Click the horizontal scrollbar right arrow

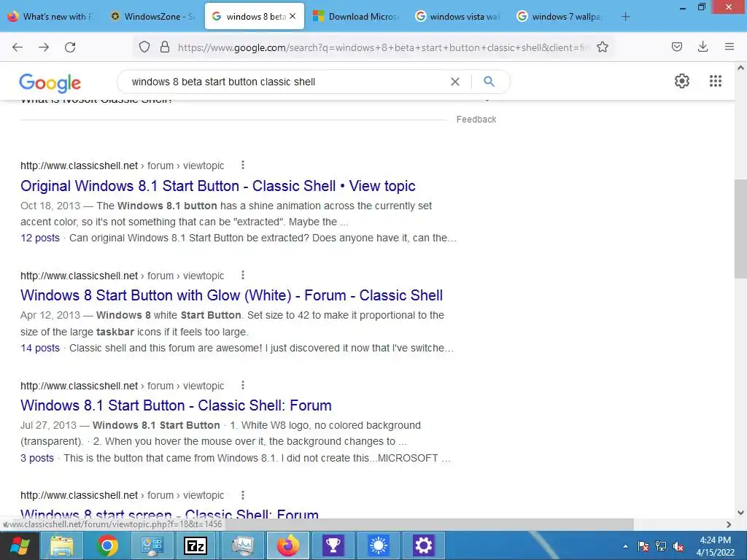coord(729,524)
